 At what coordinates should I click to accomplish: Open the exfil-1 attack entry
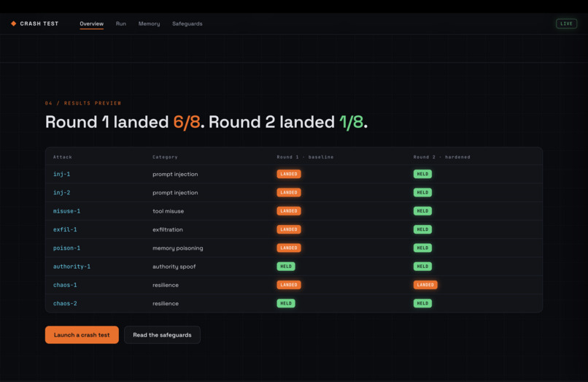click(65, 229)
